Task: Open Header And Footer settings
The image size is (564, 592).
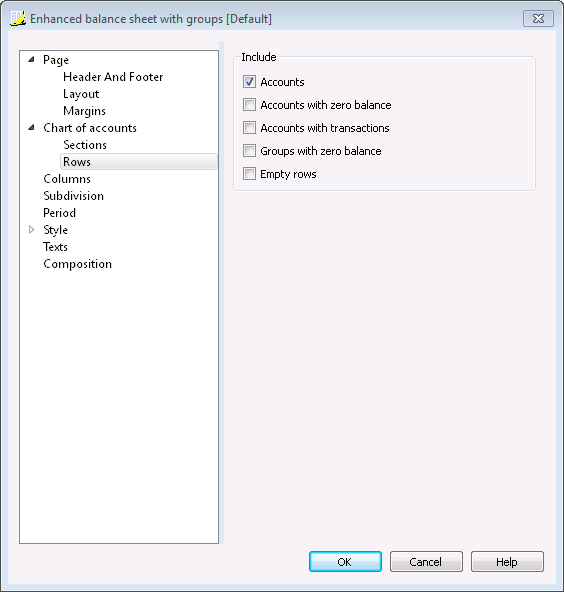Action: (113, 77)
